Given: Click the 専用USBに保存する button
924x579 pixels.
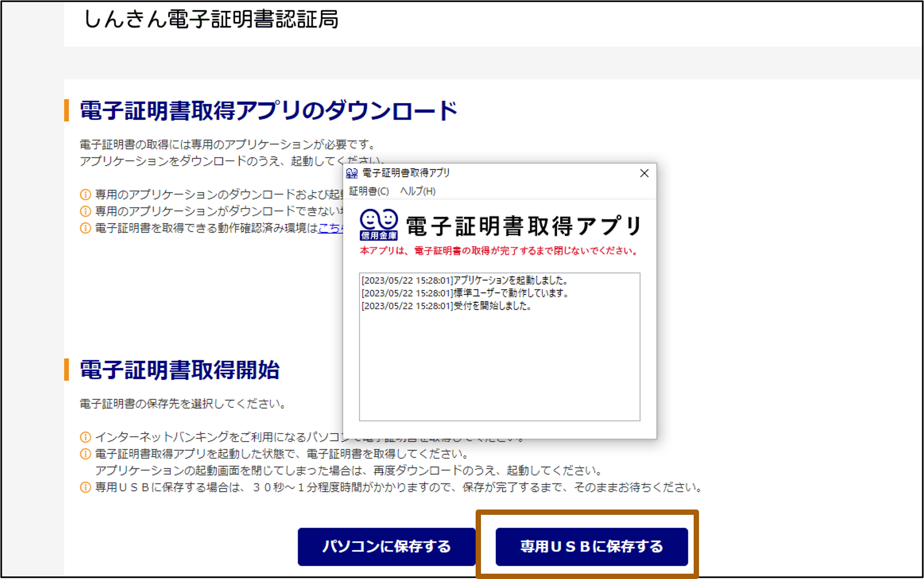Looking at the screenshot, I should (592, 546).
